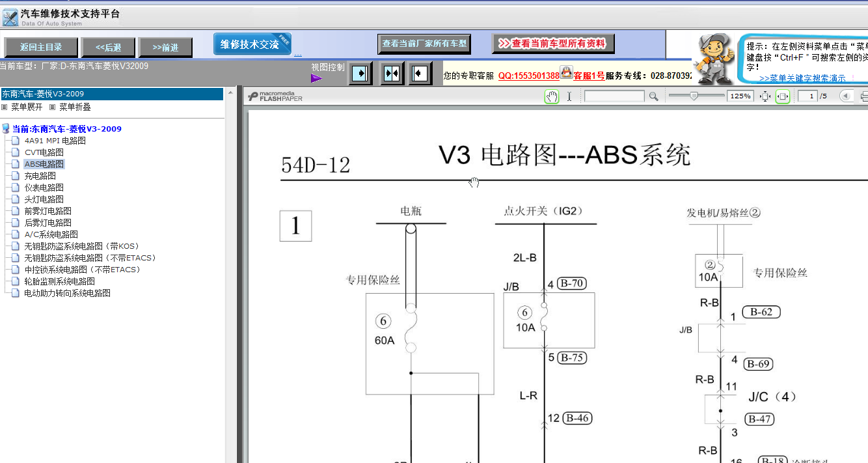868x463 pixels.
Task: Click the <<后退 back button
Action: coord(109,48)
